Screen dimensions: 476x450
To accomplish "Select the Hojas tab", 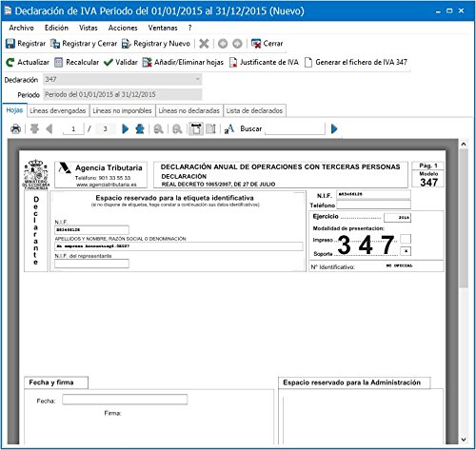I will pos(14,110).
